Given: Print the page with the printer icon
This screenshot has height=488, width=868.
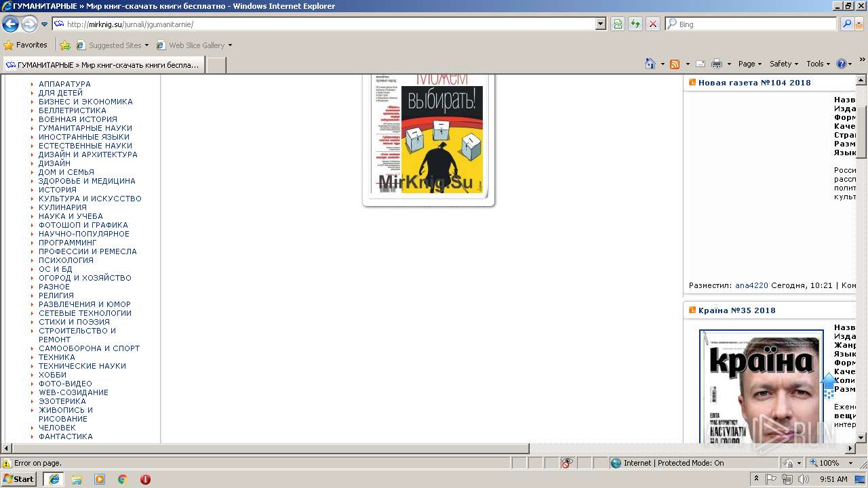Looking at the screenshot, I should pos(717,64).
